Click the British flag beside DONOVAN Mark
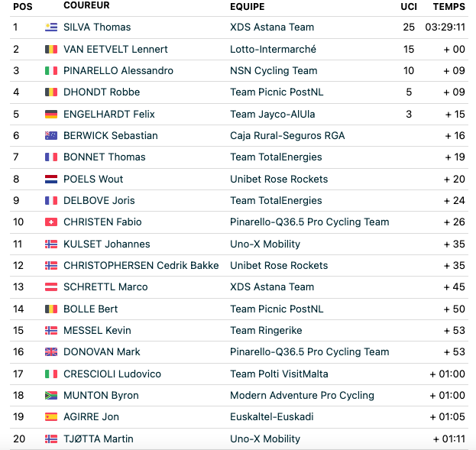Image resolution: width=476 pixels, height=450 pixels. [51, 352]
